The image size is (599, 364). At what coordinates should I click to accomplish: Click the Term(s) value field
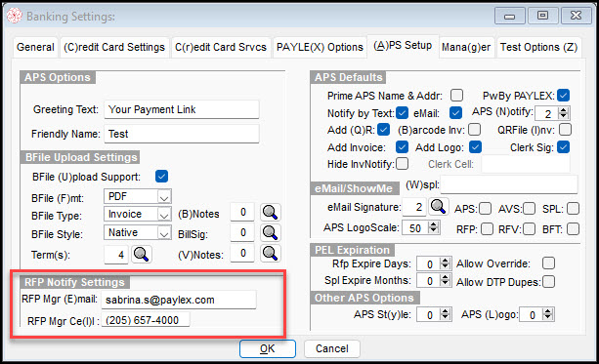(116, 254)
